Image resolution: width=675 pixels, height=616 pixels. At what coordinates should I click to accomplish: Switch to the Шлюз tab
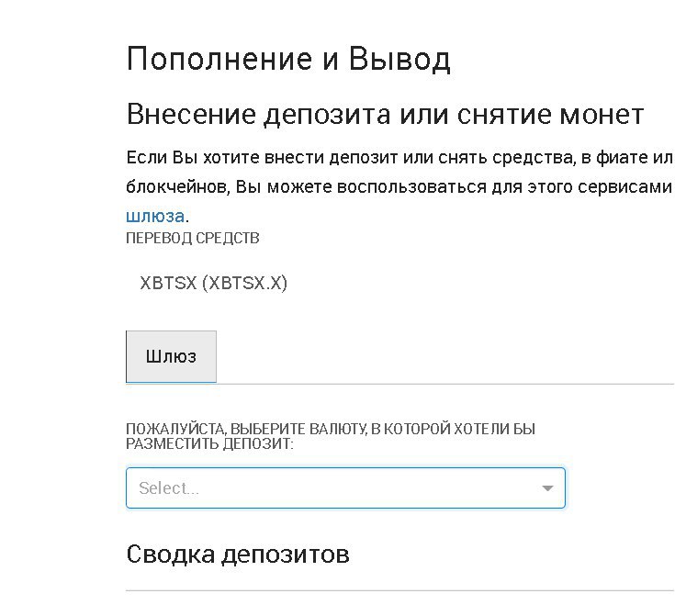tap(171, 356)
